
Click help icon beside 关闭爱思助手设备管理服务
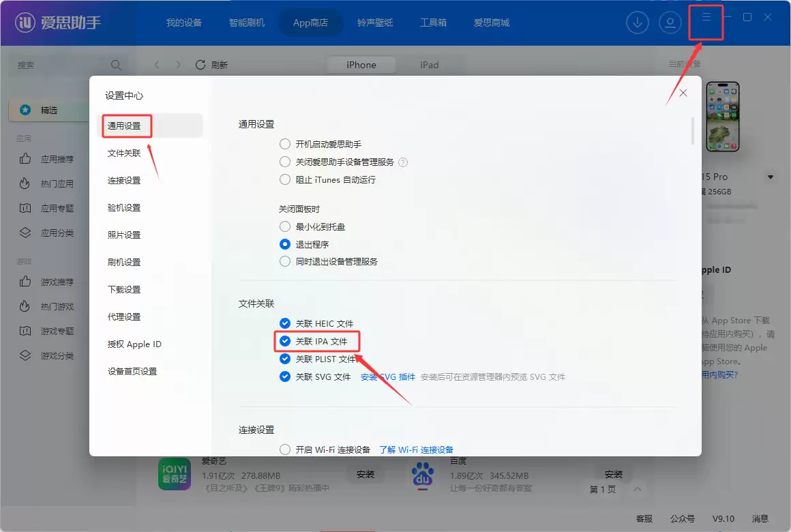402,162
